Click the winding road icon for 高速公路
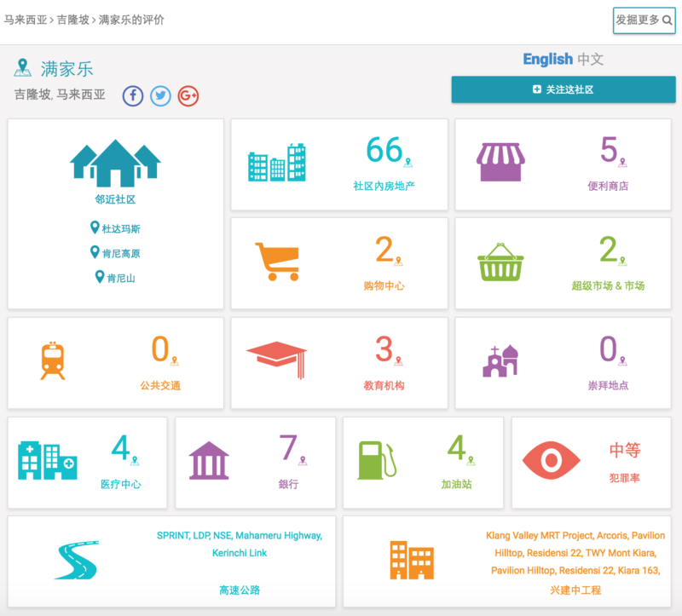The image size is (682, 616). [x=77, y=561]
